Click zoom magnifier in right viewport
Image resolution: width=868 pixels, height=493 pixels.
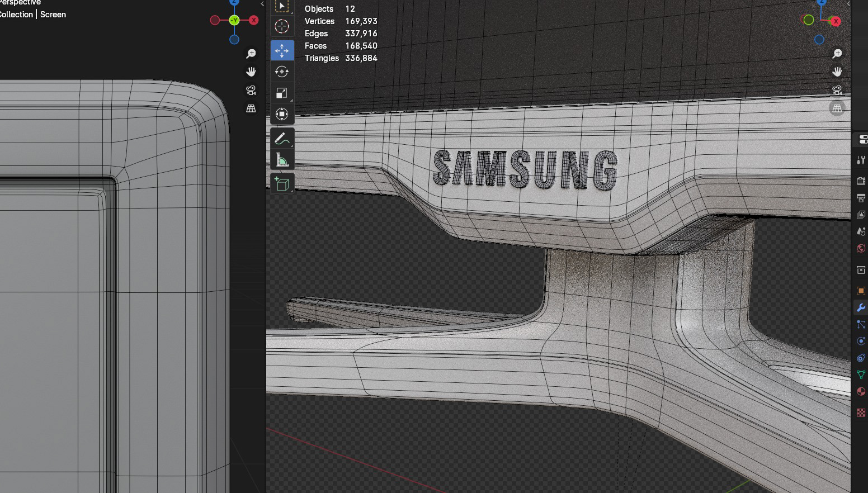click(x=837, y=54)
